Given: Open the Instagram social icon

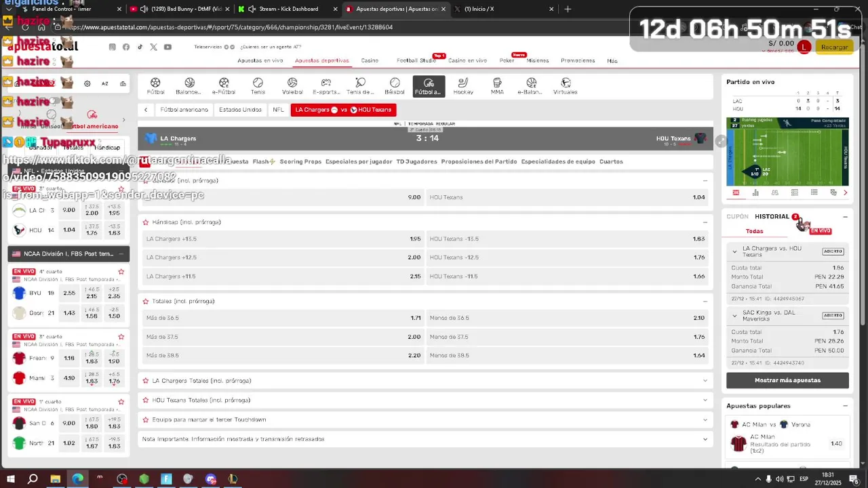Looking at the screenshot, I should [113, 47].
